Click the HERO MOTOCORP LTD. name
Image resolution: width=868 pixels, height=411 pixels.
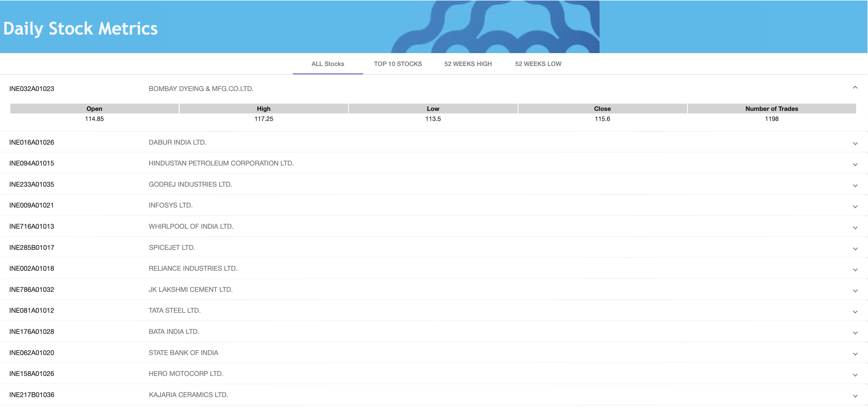186,373
